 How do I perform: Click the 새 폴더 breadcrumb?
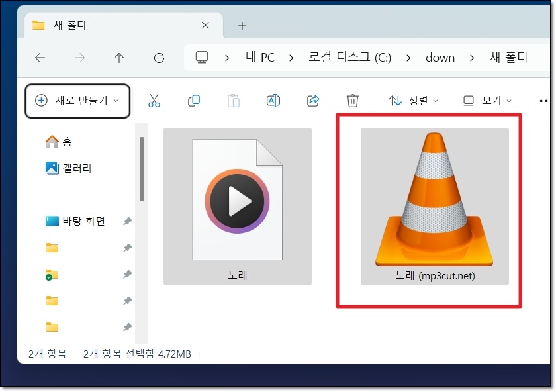tap(508, 57)
